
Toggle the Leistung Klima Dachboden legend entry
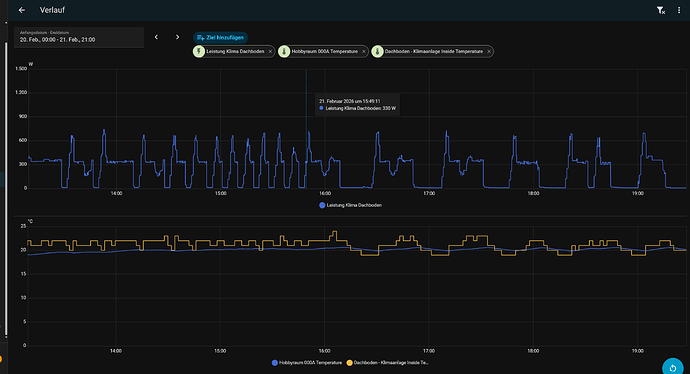coord(350,205)
